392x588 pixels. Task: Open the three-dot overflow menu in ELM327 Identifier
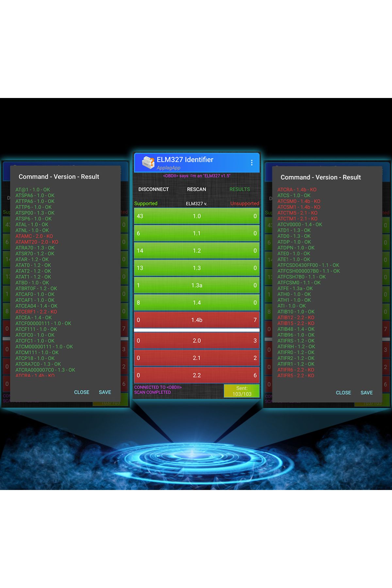click(252, 163)
